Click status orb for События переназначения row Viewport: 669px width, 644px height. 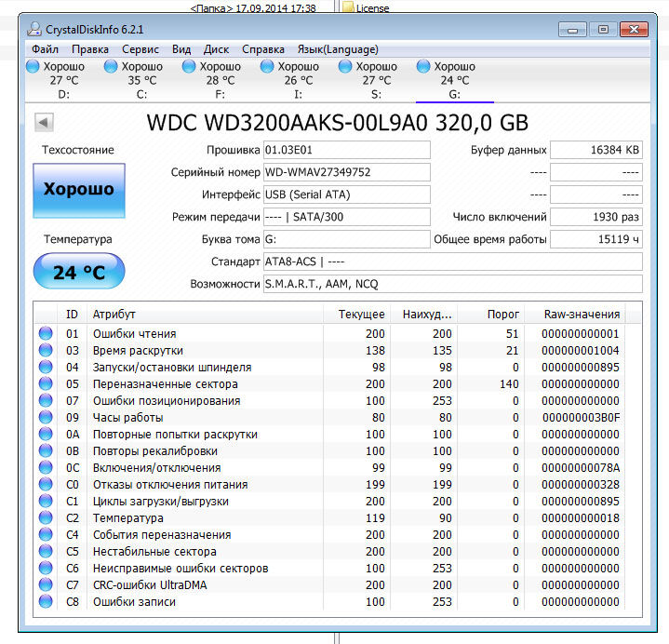(x=46, y=534)
